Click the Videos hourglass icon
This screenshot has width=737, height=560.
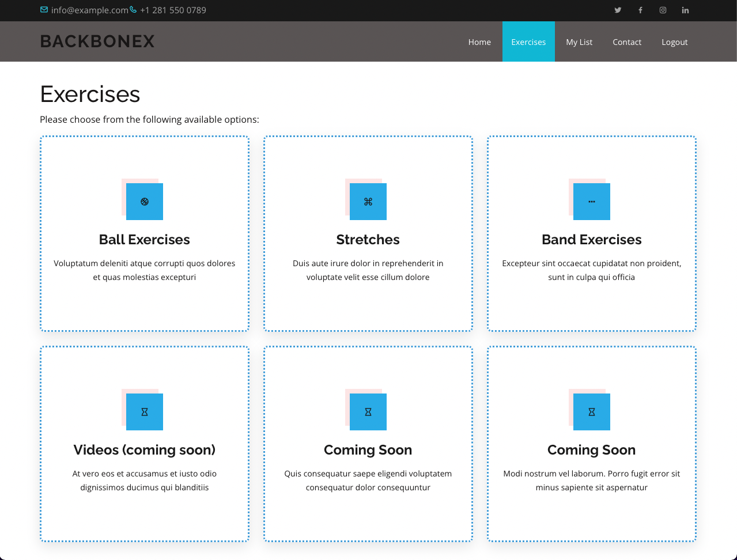pos(145,412)
